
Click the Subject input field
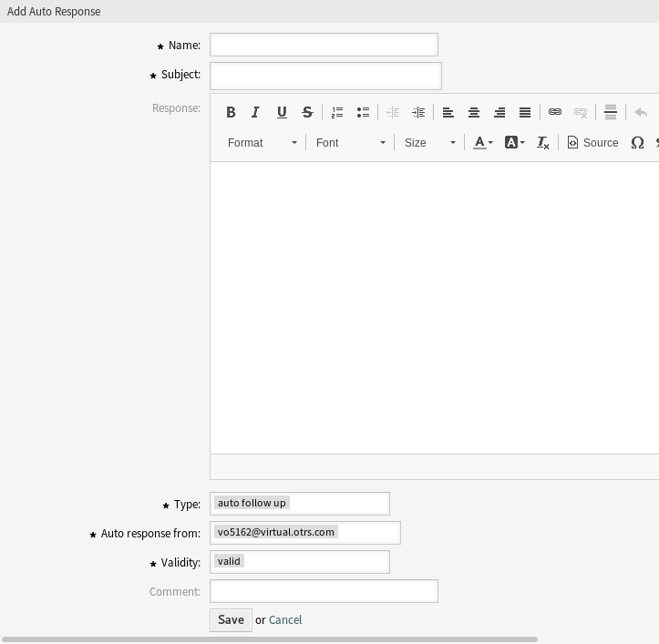pyautogui.click(x=325, y=76)
